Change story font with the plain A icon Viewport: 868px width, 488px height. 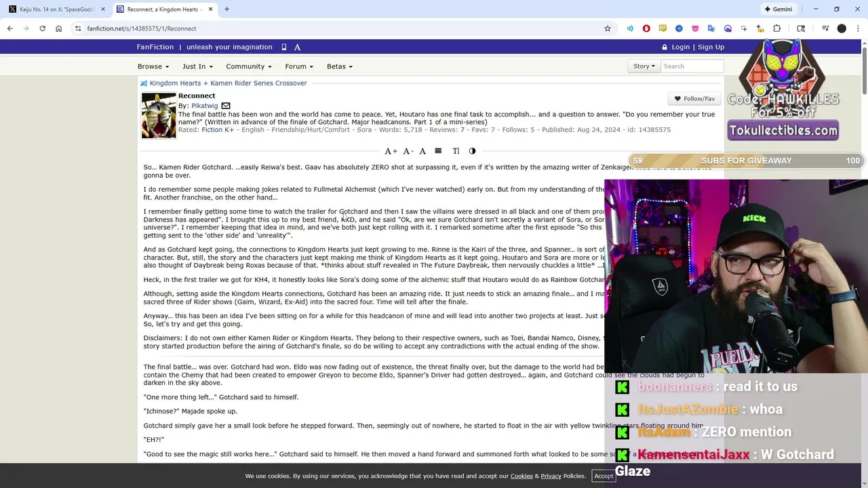pos(422,151)
